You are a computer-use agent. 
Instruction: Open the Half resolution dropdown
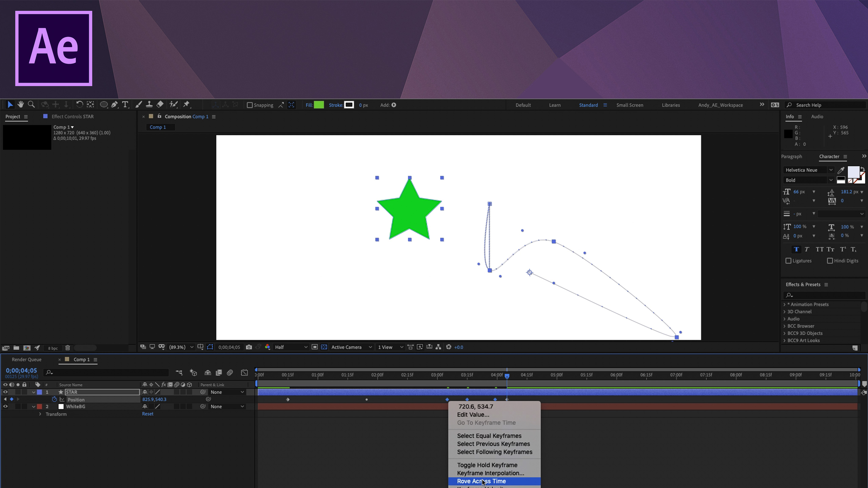coord(291,347)
